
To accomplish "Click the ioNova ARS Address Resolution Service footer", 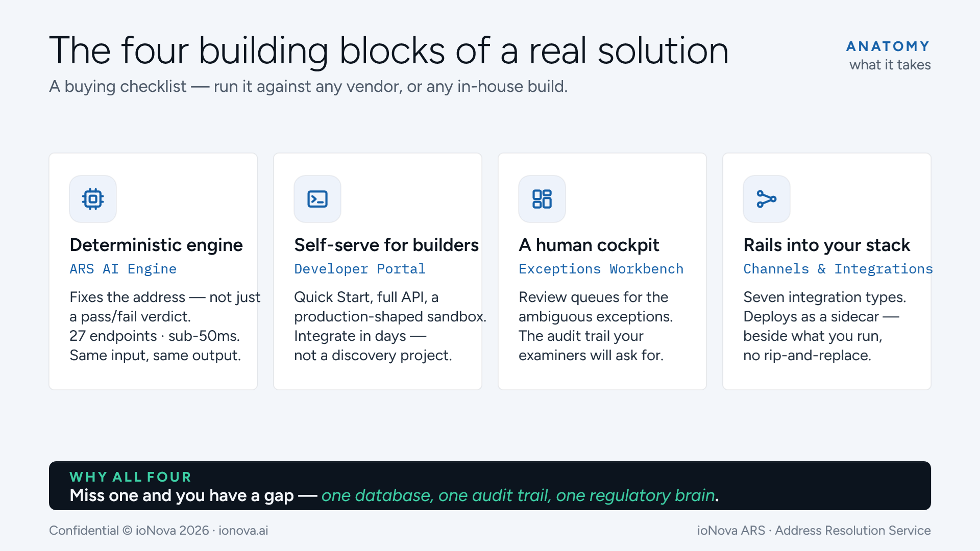I will point(814,531).
